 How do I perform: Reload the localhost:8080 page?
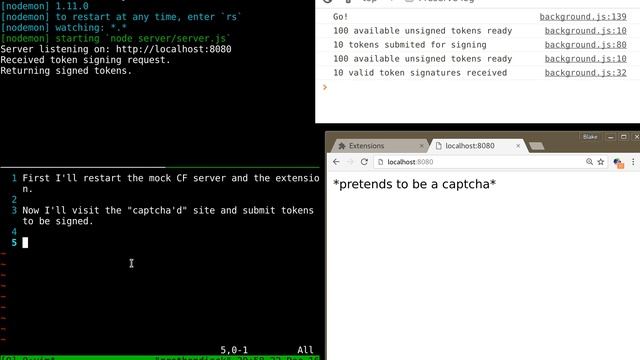tap(364, 162)
